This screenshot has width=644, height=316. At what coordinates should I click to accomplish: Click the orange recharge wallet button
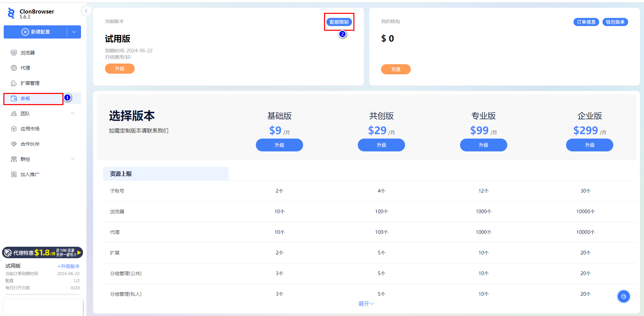point(396,69)
